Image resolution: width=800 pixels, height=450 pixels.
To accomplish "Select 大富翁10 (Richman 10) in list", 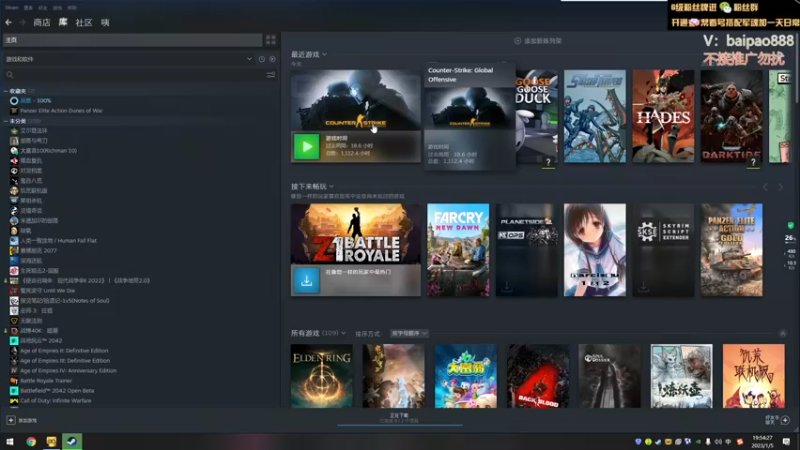I will tap(48, 151).
